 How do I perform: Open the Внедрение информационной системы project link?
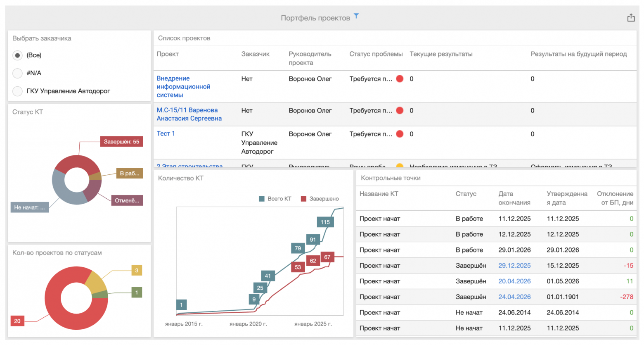pyautogui.click(x=183, y=87)
